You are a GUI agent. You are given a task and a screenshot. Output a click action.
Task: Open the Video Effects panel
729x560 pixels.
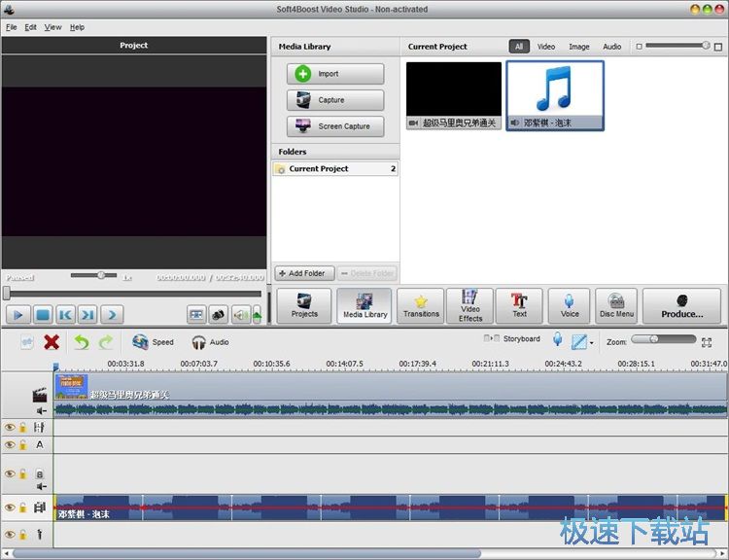[470, 305]
